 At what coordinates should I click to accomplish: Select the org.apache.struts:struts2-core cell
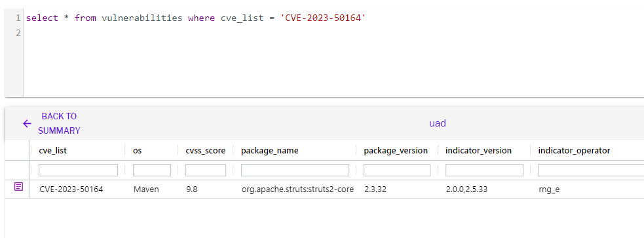click(297, 189)
